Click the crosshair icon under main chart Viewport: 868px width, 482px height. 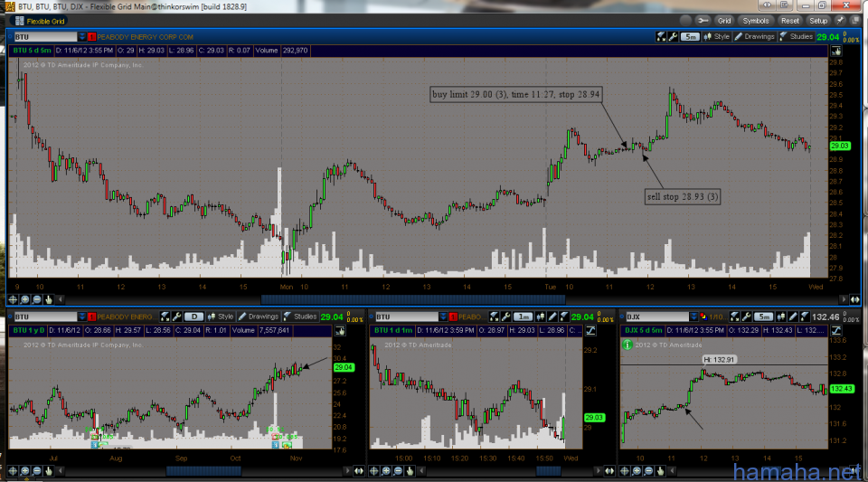tap(14, 298)
